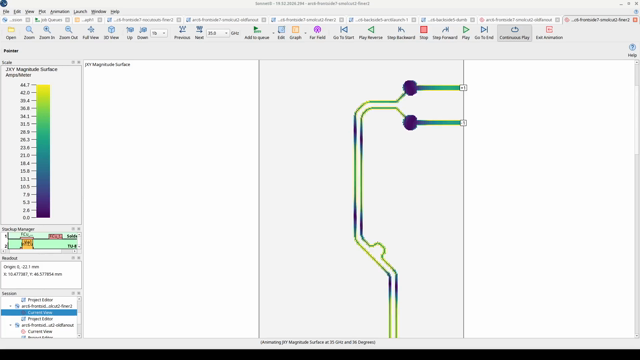640x360 pixels.
Task: Play Reverse animation
Action: pos(371,33)
